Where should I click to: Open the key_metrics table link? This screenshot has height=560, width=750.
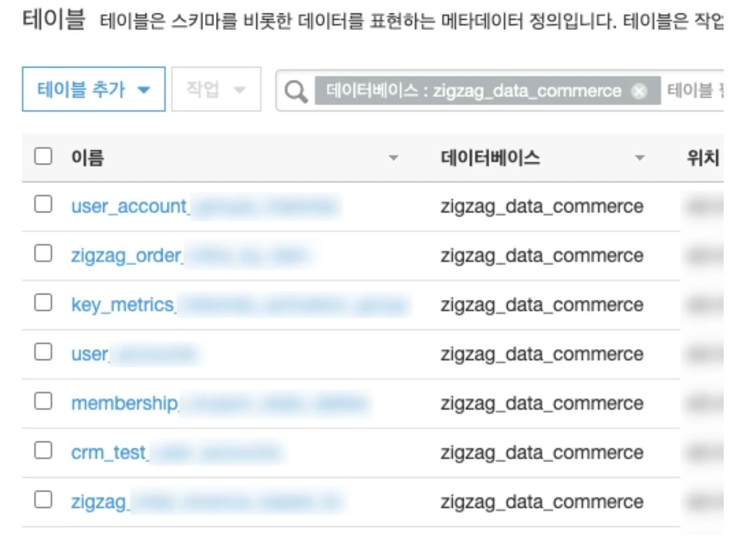coord(239,305)
